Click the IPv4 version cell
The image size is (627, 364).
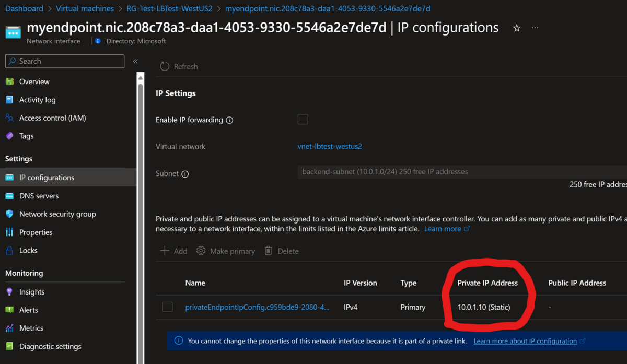[351, 307]
